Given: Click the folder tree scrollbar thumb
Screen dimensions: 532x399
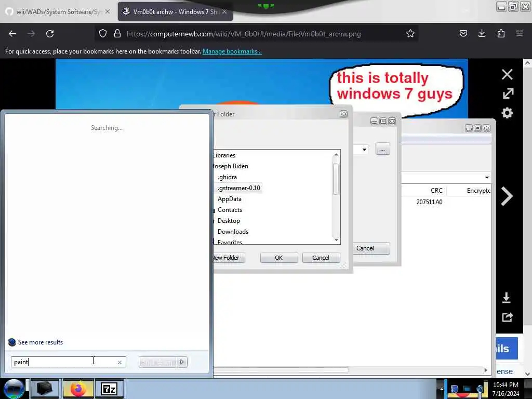Looking at the screenshot, I should (336, 179).
